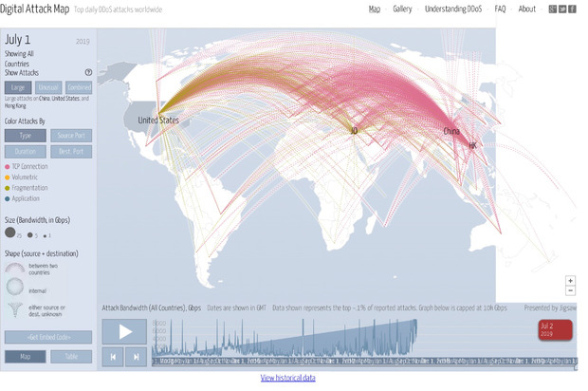Click the TCP Connection legend dot

[8, 167]
